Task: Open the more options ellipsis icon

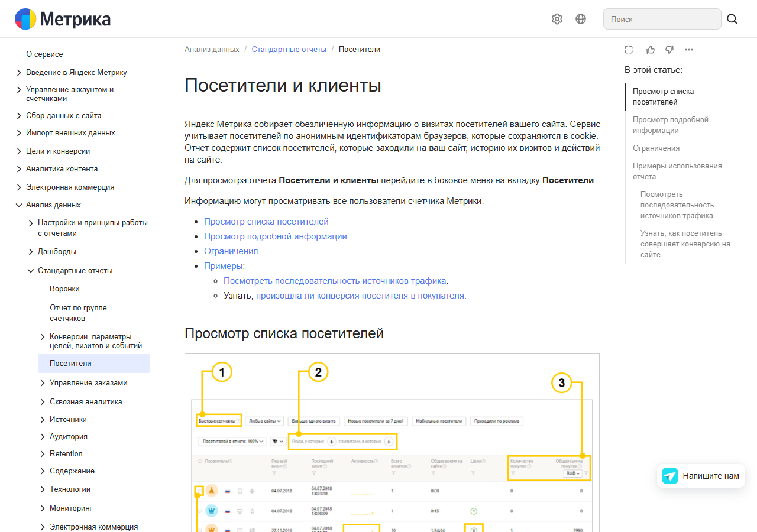Action: point(689,50)
